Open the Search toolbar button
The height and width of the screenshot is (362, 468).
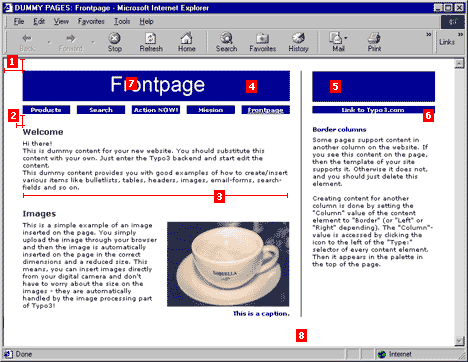(226, 42)
